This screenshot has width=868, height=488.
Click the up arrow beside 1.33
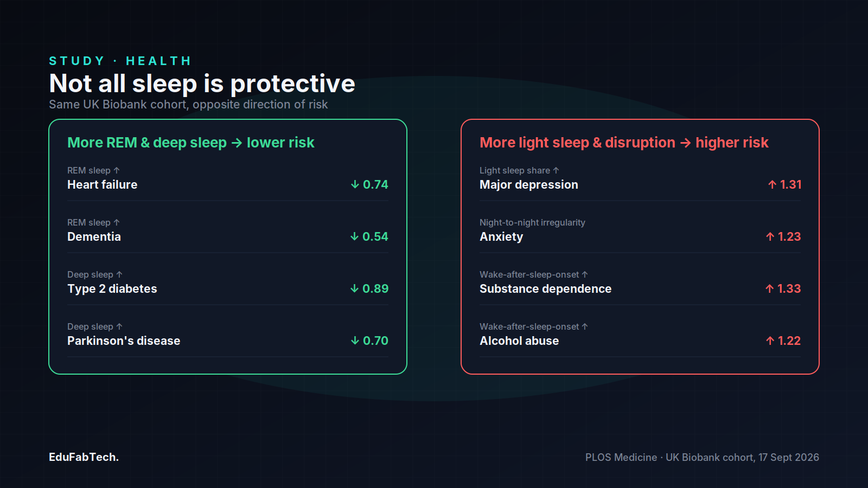coord(769,288)
